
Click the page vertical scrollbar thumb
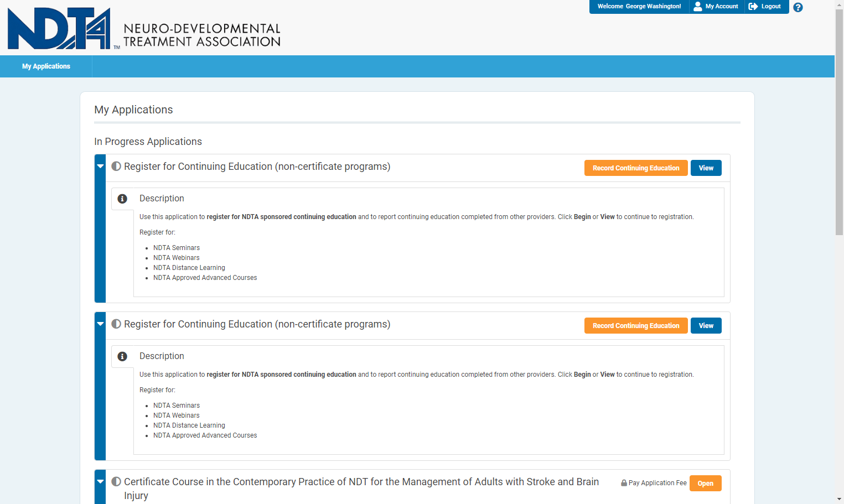tap(839, 122)
